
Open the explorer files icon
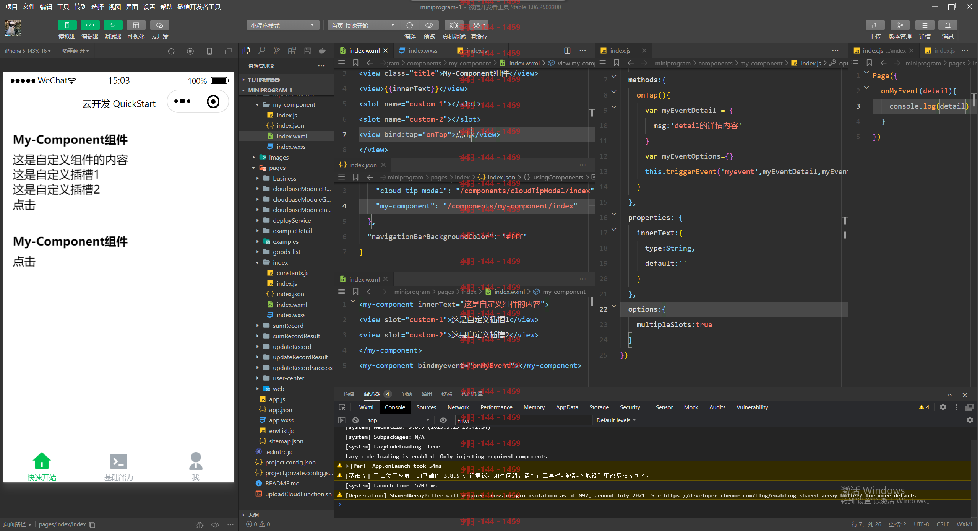(246, 50)
